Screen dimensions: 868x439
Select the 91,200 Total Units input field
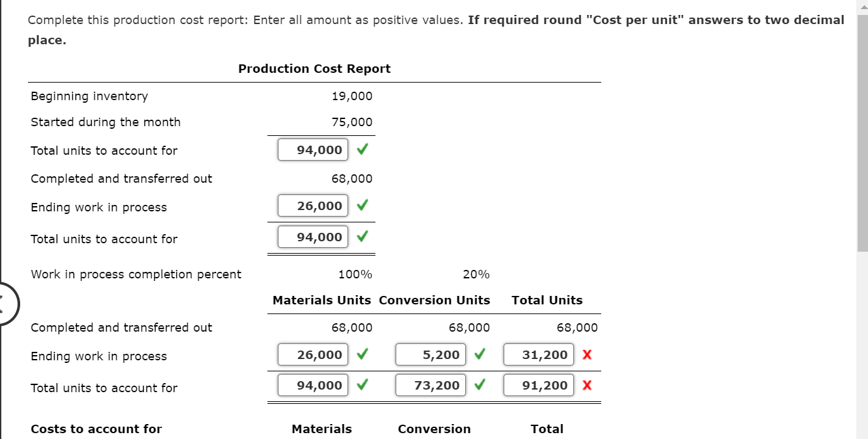538,385
